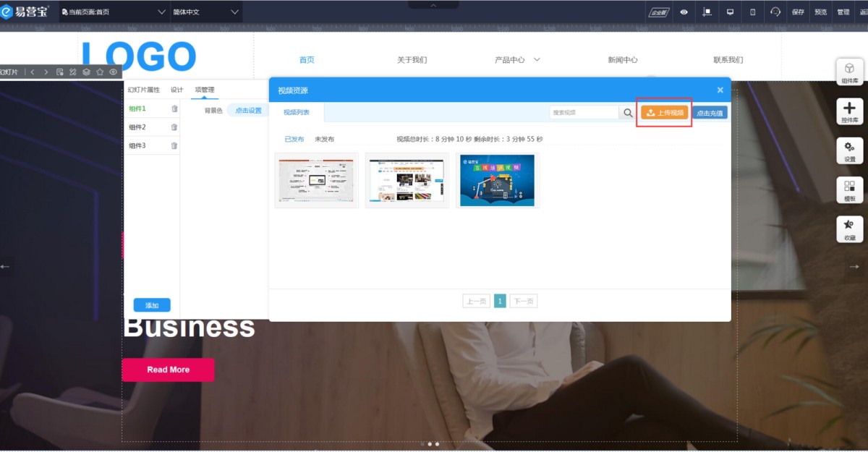Read the video duration text 视频总时长：8 分钟 10 秒
Image resolution: width=868 pixels, height=452 pixels.
[434, 139]
